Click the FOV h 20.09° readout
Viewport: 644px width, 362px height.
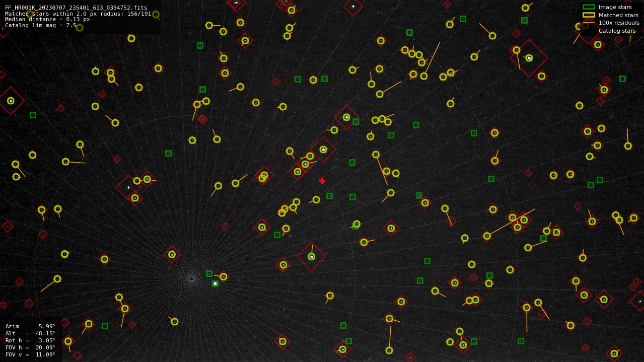click(x=30, y=347)
